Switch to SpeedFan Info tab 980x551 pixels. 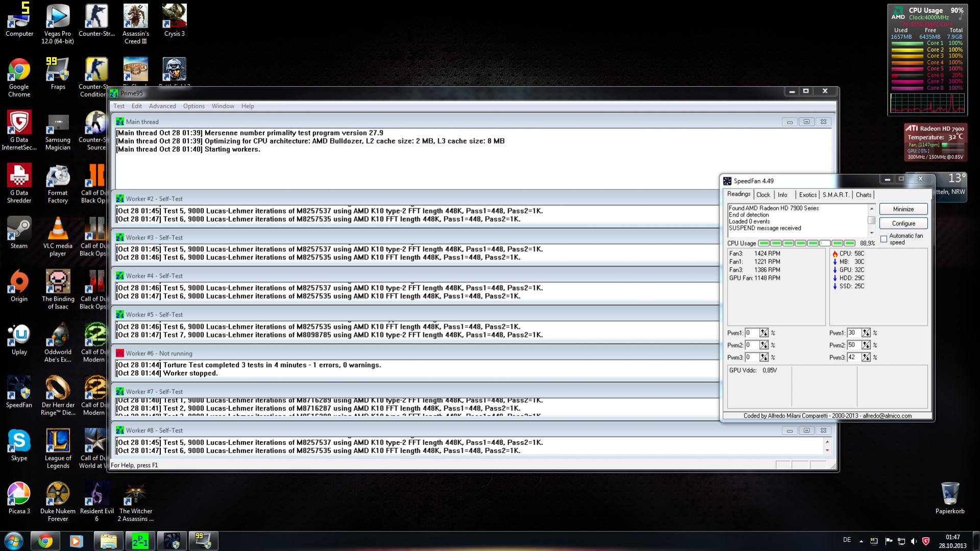[782, 195]
